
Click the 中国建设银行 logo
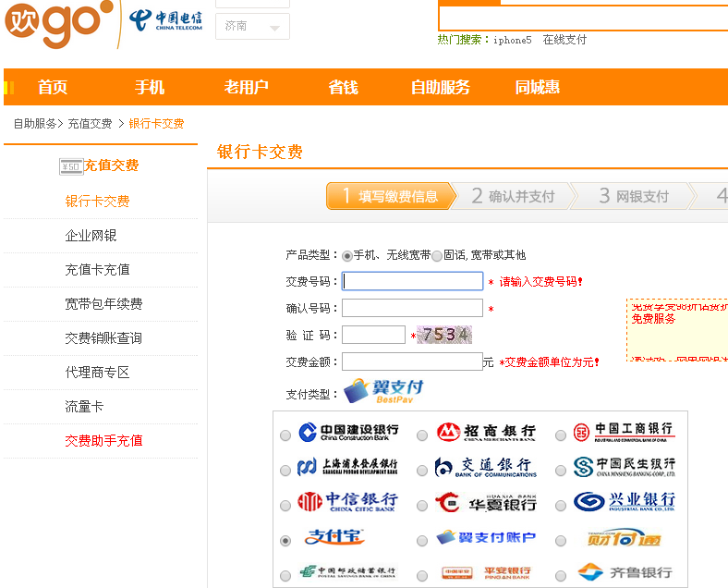click(348, 432)
